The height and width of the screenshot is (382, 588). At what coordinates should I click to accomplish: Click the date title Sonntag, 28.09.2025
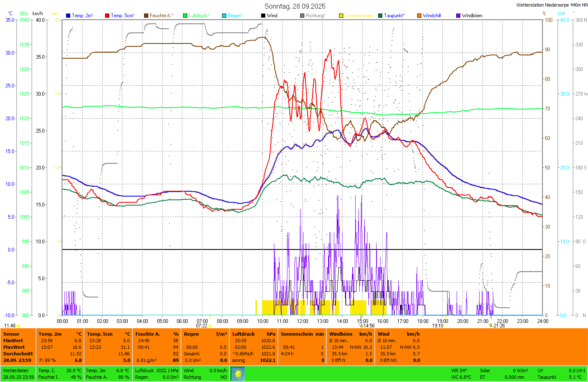[x=295, y=6]
